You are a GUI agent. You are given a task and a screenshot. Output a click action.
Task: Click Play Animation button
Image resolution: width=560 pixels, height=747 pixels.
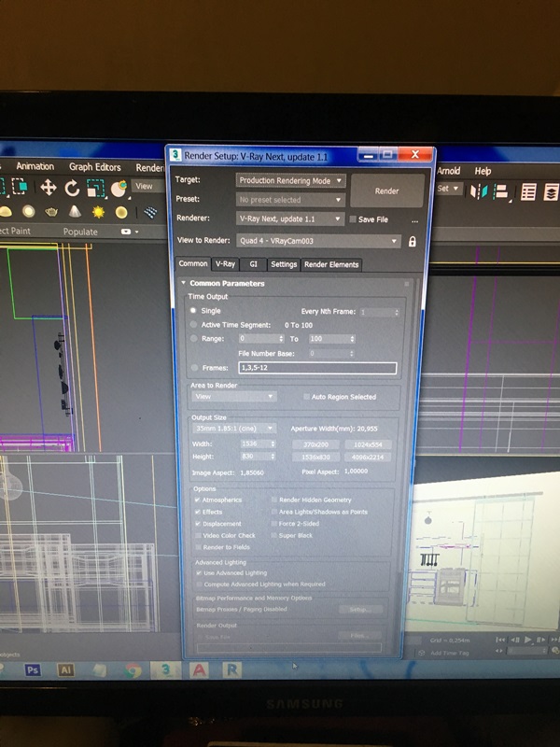pyautogui.click(x=527, y=640)
